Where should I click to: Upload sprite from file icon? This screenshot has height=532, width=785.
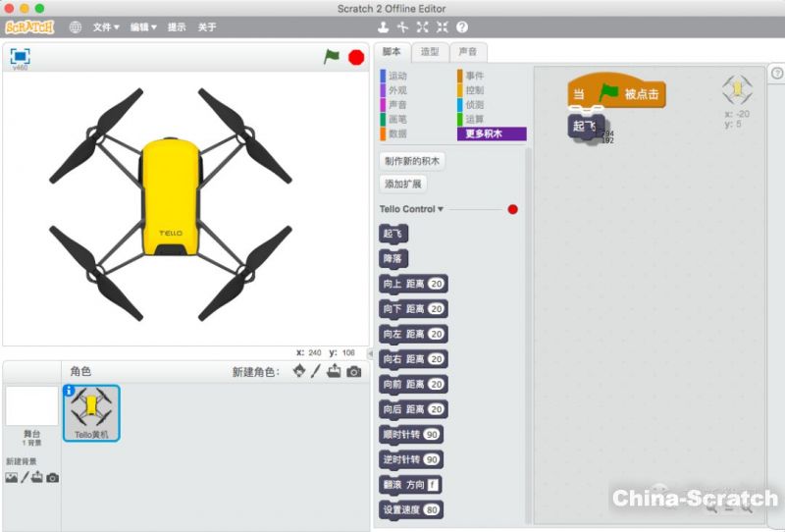tap(334, 371)
